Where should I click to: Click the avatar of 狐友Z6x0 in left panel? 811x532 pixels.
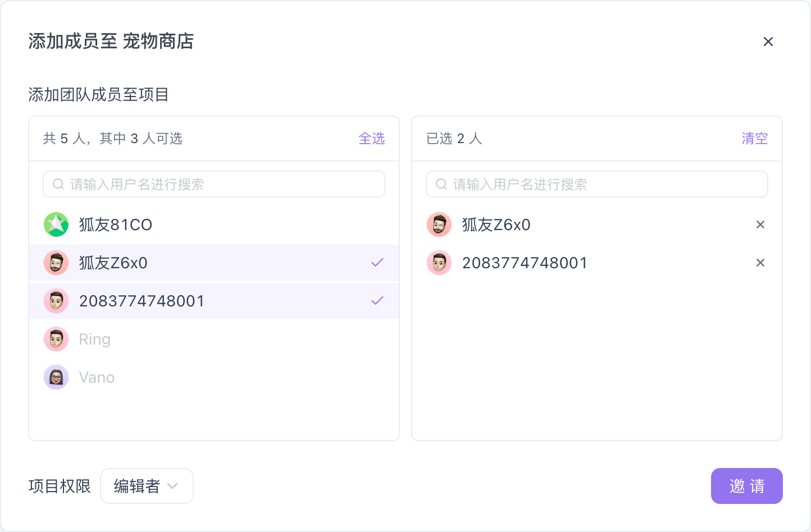[56, 263]
